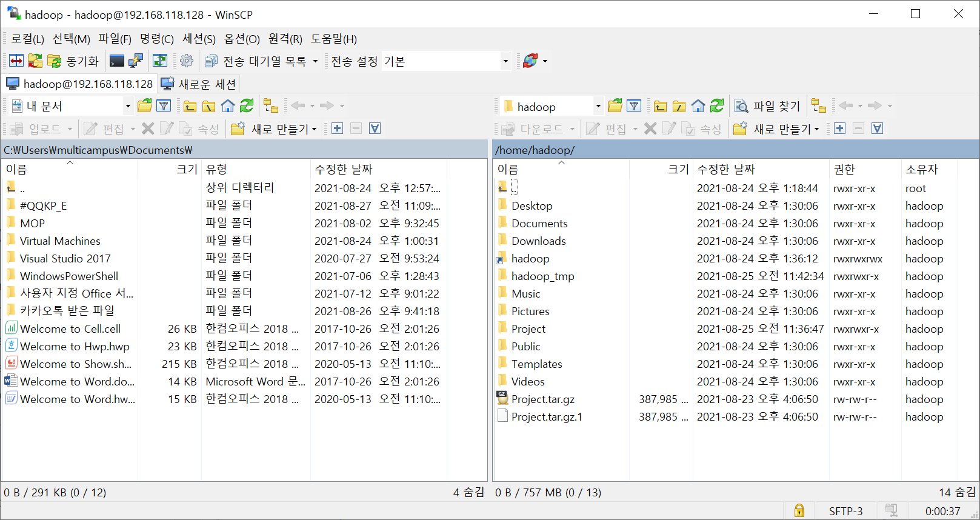The image size is (980, 520).
Task: Expand the 다운로드 dropdown arrow
Action: (x=572, y=129)
